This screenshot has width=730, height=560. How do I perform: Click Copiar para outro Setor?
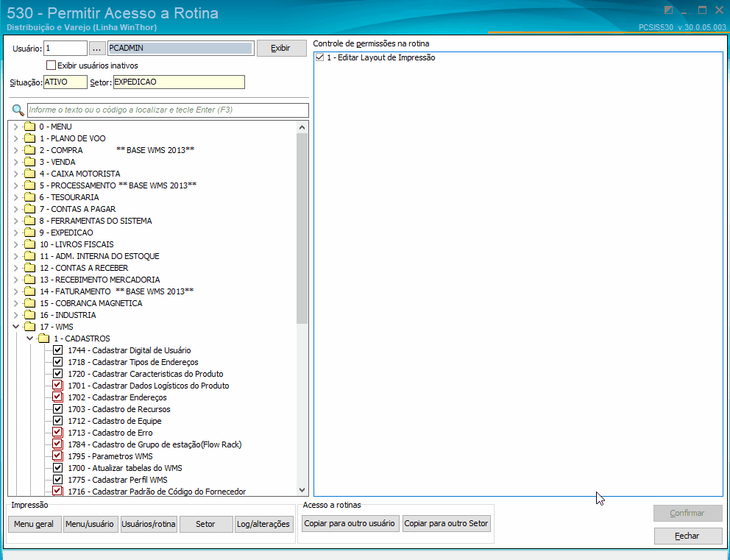[446, 523]
